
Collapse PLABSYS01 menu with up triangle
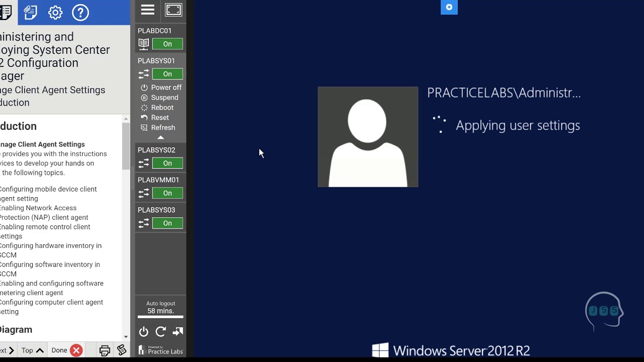tap(160, 137)
